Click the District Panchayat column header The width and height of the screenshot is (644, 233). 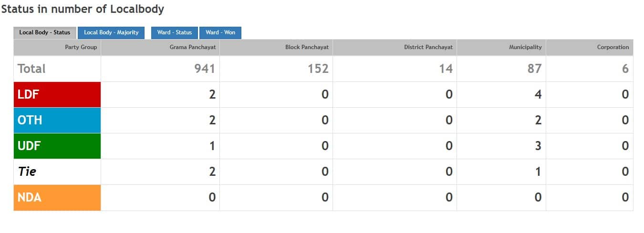tap(428, 47)
